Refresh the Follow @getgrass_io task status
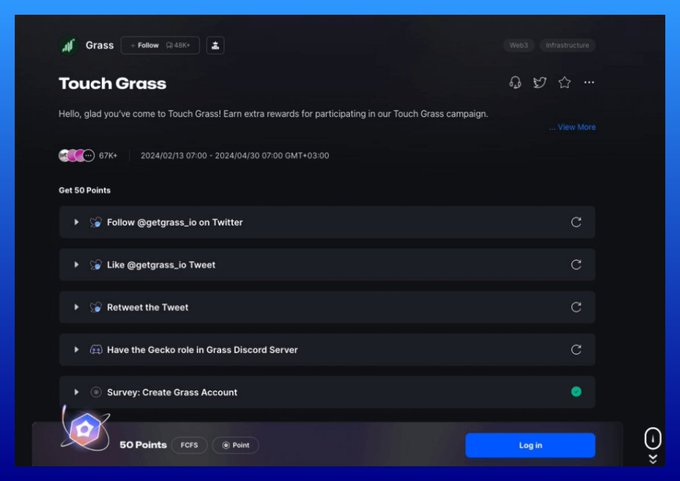This screenshot has width=680, height=481. click(x=576, y=222)
